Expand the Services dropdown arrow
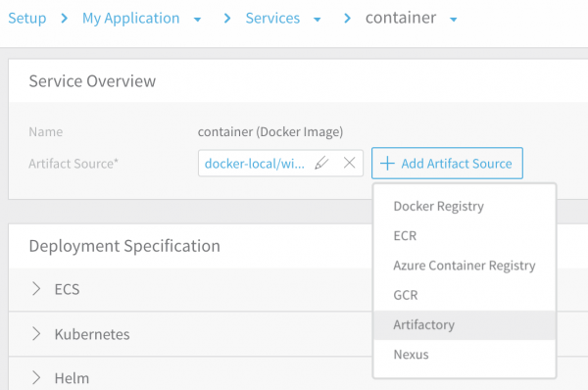This screenshot has height=390, width=588. click(x=318, y=20)
